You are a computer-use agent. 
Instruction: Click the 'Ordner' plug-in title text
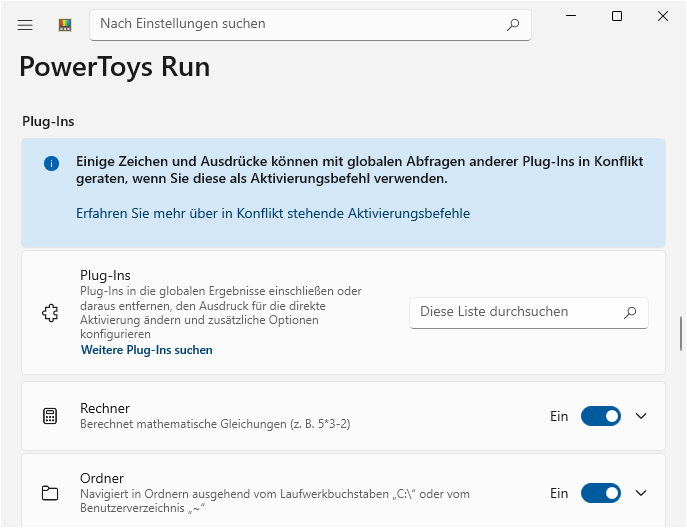pyautogui.click(x=102, y=478)
